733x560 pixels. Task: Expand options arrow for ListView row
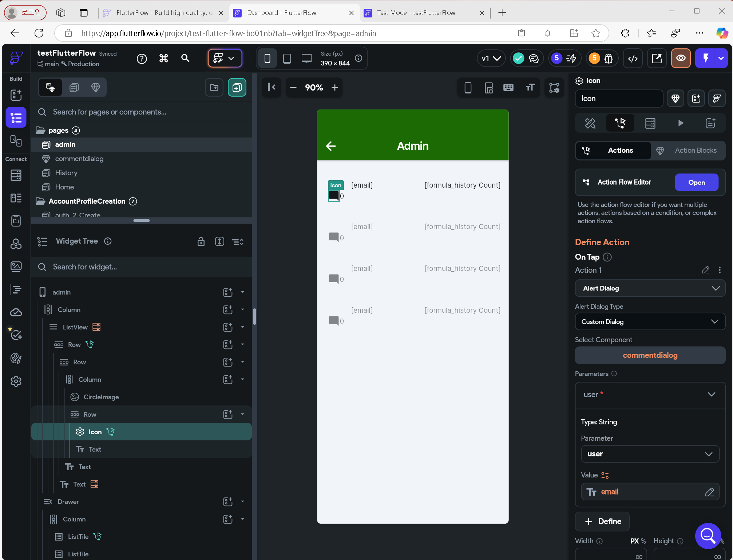[242, 327]
